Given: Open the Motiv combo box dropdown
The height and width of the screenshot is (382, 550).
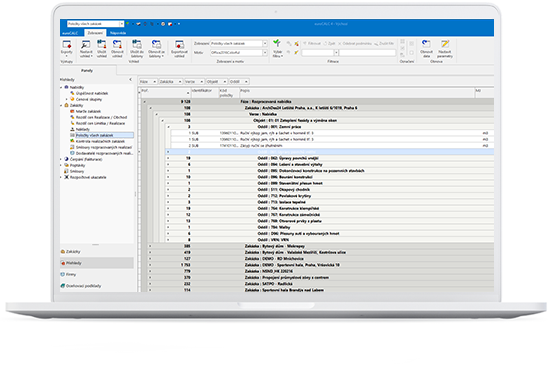Looking at the screenshot, I should click(x=265, y=53).
